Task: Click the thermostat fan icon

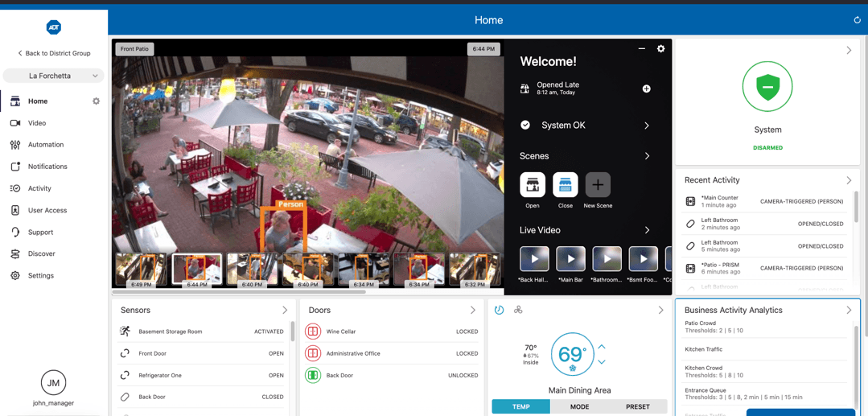Action: pyautogui.click(x=518, y=311)
